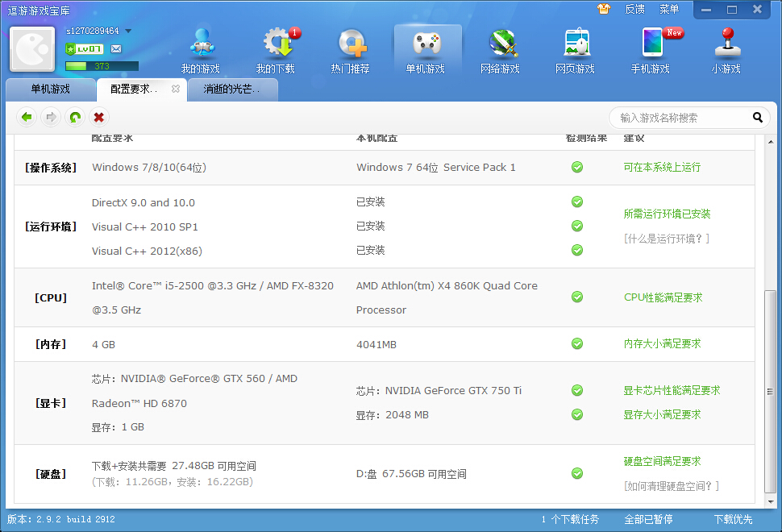Click the 硬盘空间满足要求 result text
This screenshot has width=782, height=532.
(662, 462)
